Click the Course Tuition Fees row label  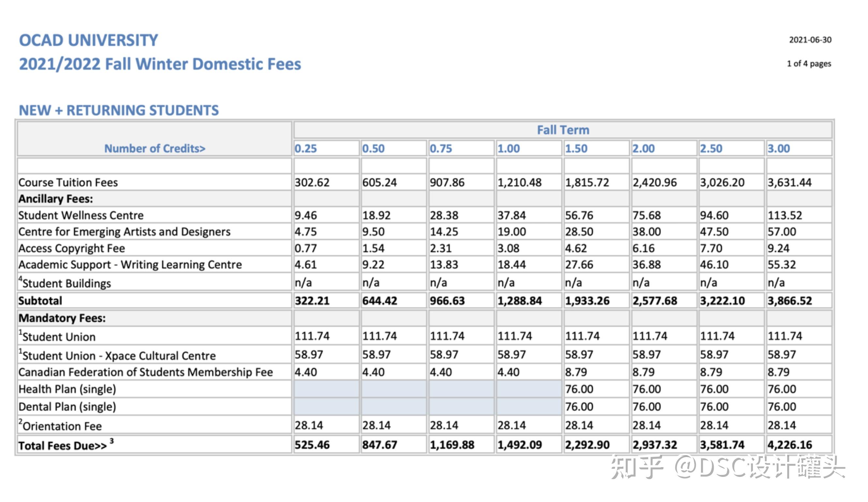point(68,182)
